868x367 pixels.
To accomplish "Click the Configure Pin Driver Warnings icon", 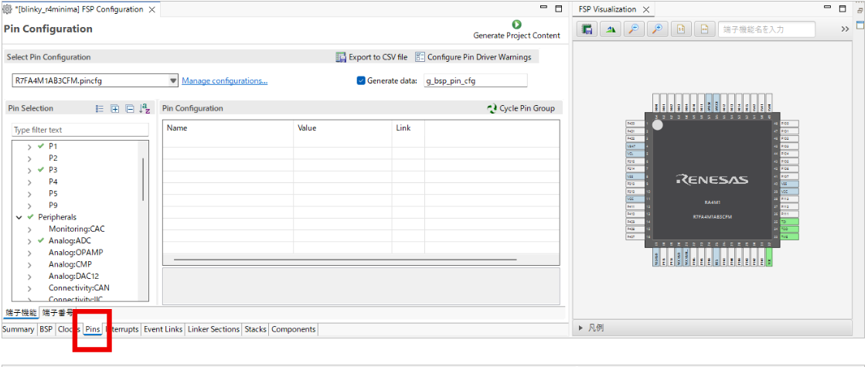I will click(420, 57).
